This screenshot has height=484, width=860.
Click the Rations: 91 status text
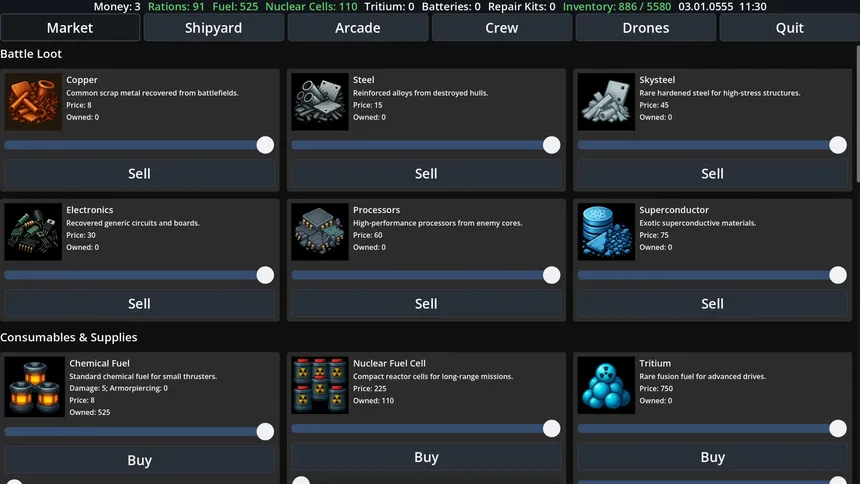pyautogui.click(x=176, y=7)
